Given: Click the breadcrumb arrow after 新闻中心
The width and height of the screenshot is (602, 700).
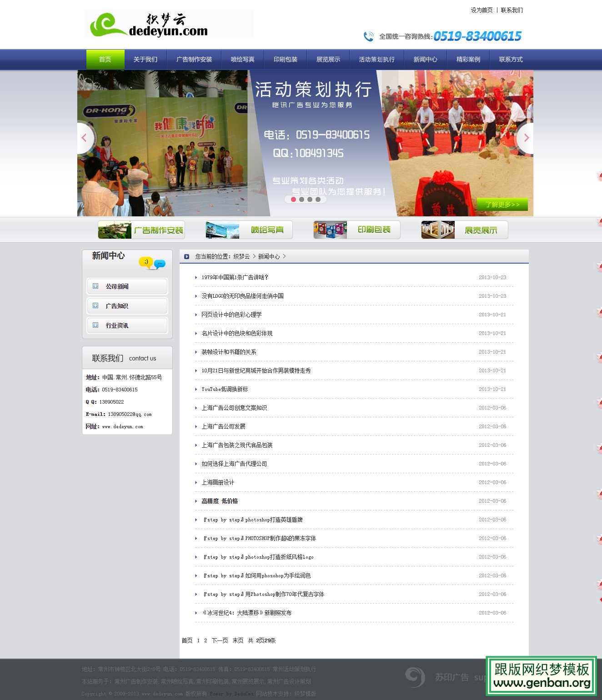Looking at the screenshot, I should [285, 256].
